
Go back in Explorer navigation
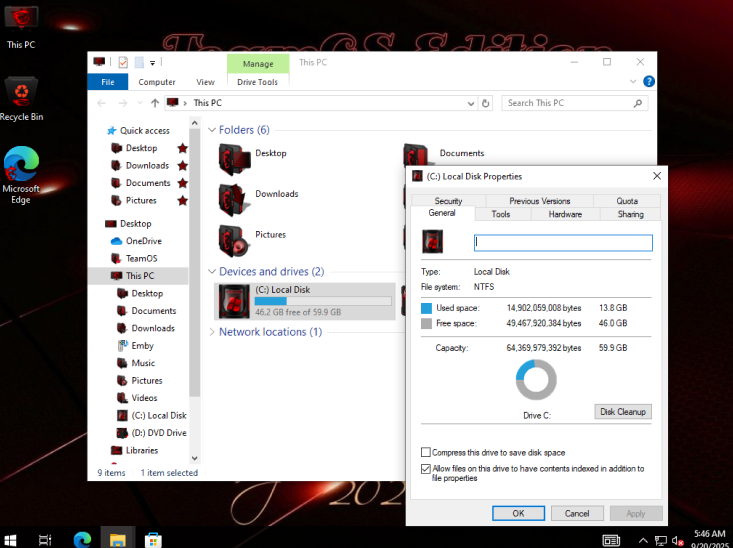[102, 103]
